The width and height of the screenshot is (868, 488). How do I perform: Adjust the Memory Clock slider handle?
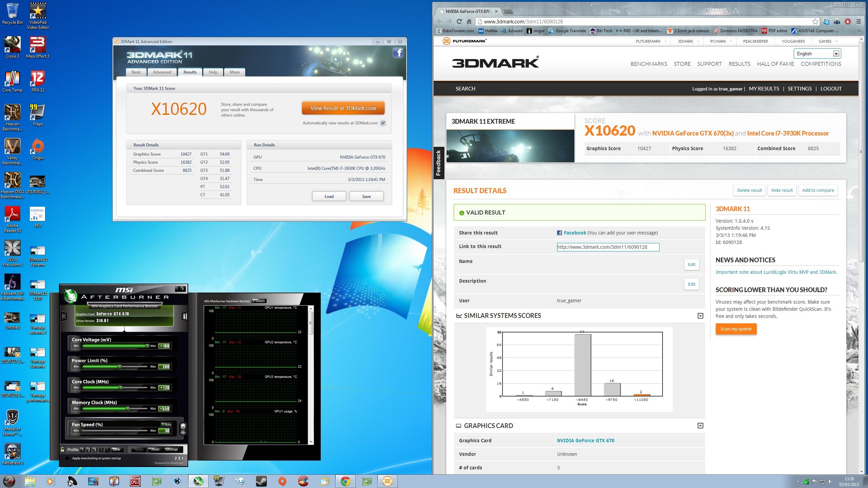click(x=127, y=408)
